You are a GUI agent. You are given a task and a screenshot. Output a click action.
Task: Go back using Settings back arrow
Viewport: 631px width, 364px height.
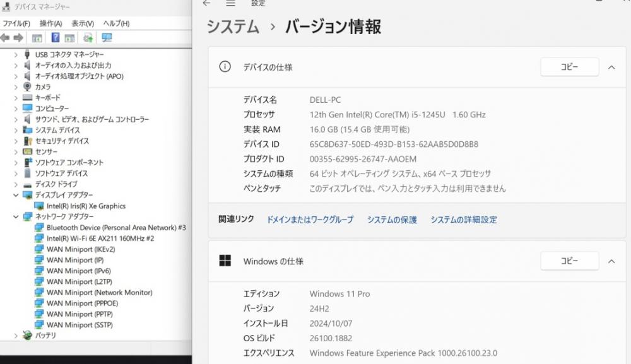coord(206,3)
